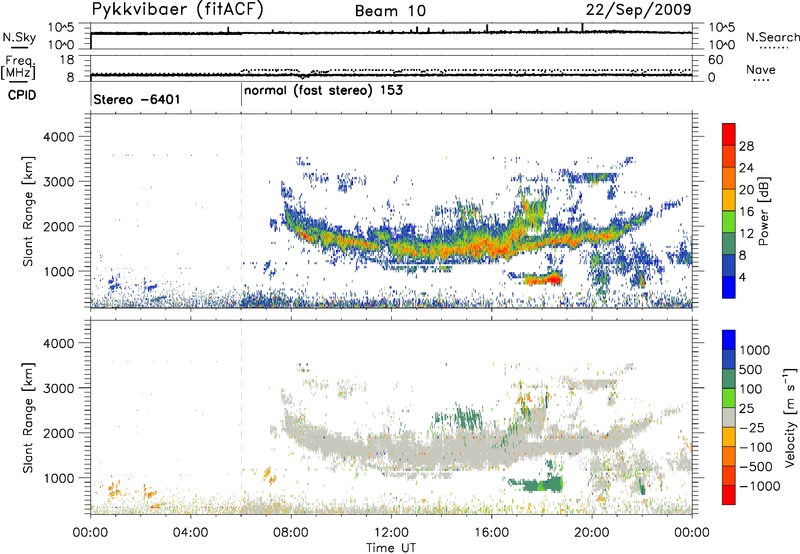This screenshot has width=800, height=554.
Task: Click the red high-power patch near 800 km
Action: tap(543, 279)
